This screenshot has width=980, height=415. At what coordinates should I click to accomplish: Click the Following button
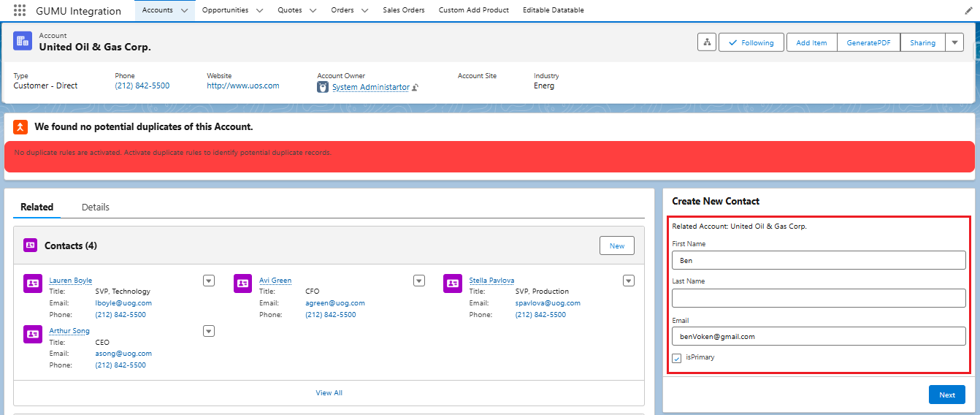tap(751, 42)
